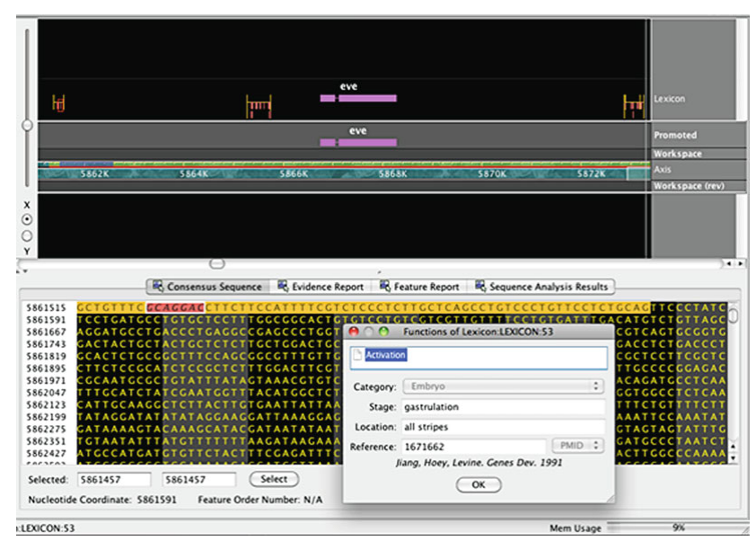Click the second Selected coordinate field
Screen dimensions: 756x541
(198, 480)
